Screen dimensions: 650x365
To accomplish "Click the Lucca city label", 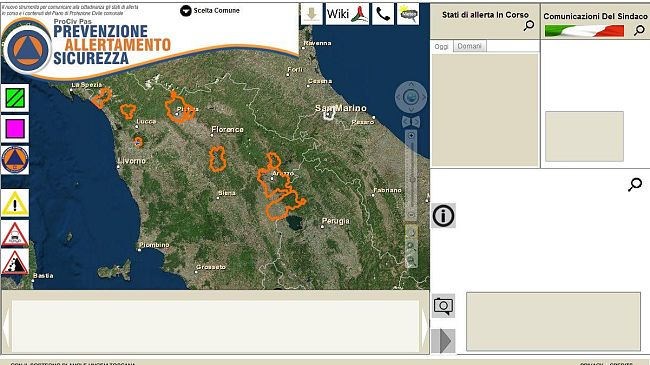I will 146,122.
